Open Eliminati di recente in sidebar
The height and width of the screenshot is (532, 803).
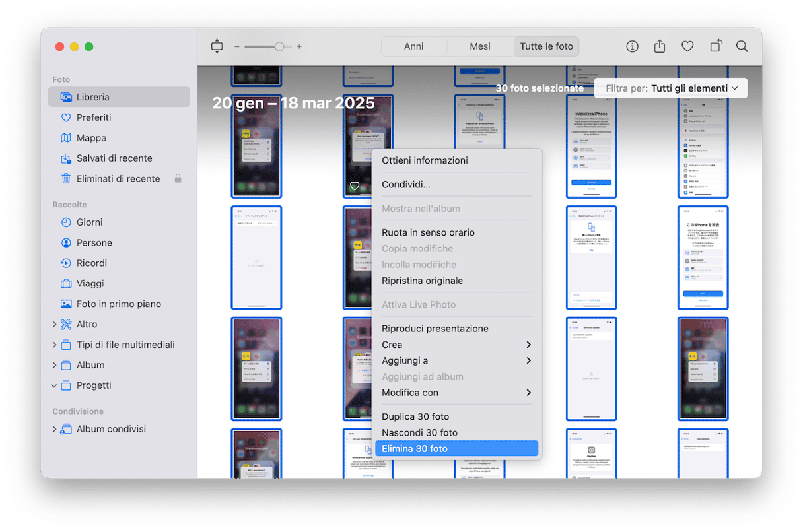[118, 178]
